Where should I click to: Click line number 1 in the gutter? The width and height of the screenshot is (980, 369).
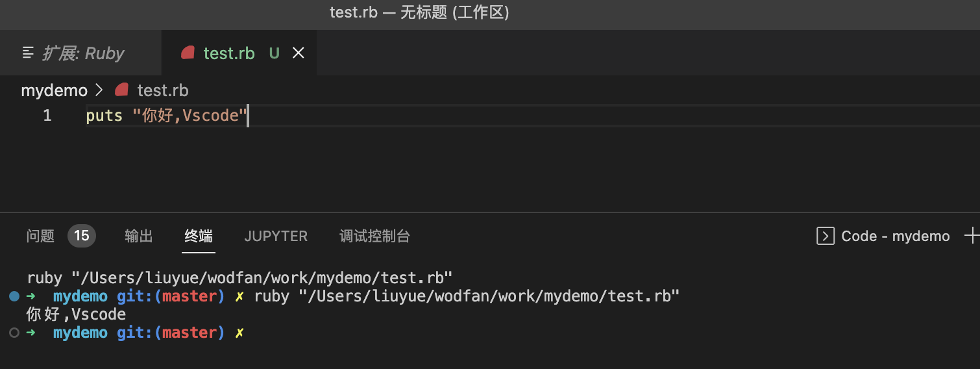coord(47,116)
